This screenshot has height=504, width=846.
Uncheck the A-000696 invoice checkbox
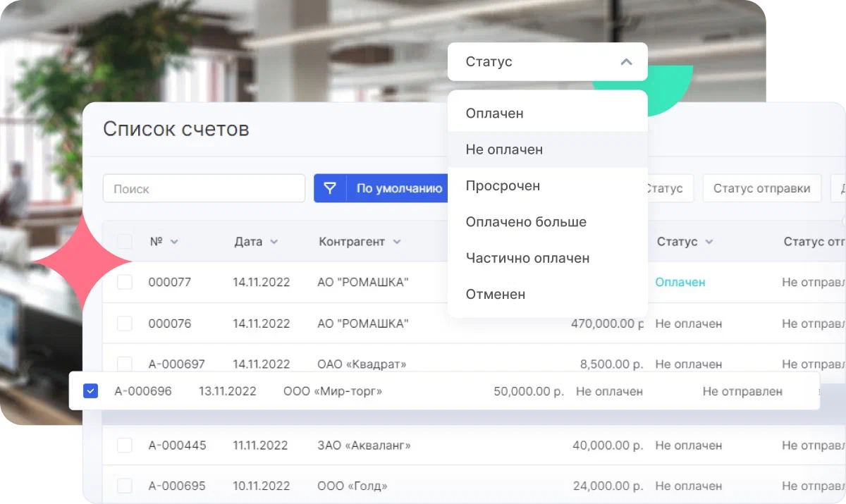[90, 391]
